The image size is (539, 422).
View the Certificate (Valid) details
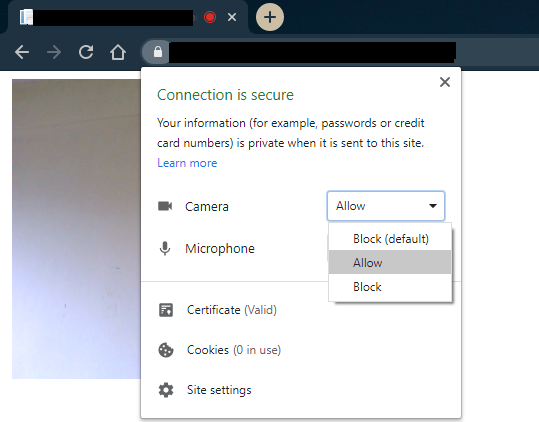[x=232, y=310]
